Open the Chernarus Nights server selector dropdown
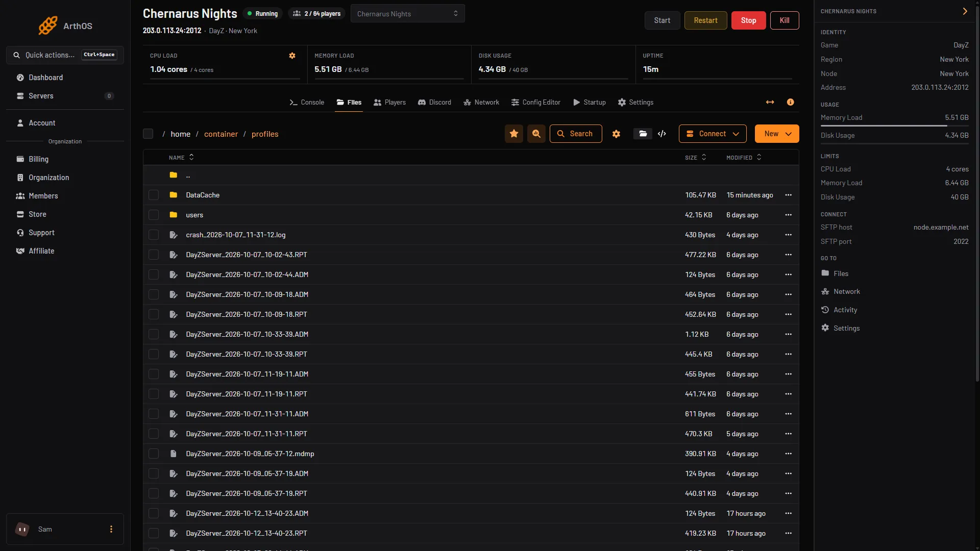This screenshot has width=980, height=551. coord(407,14)
